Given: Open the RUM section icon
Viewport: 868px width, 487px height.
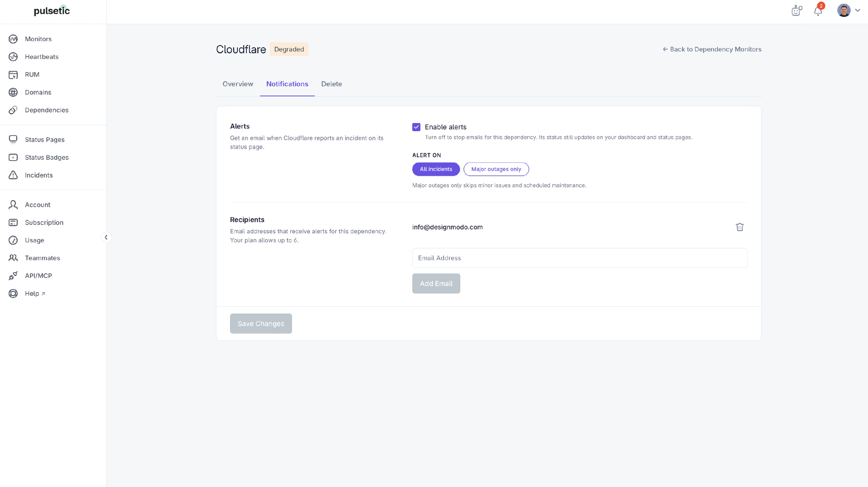Looking at the screenshot, I should [x=13, y=74].
